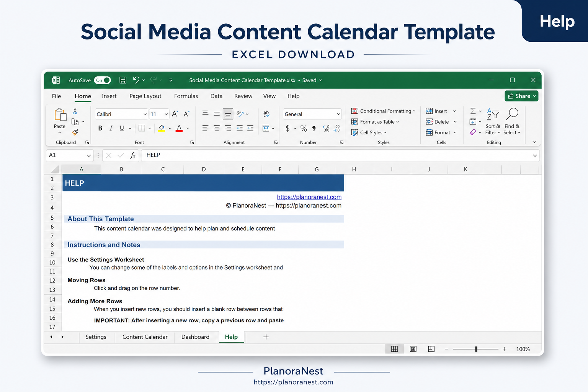This screenshot has width=588, height=392.
Task: Open the Calibri font name dropdown
Action: click(x=145, y=114)
